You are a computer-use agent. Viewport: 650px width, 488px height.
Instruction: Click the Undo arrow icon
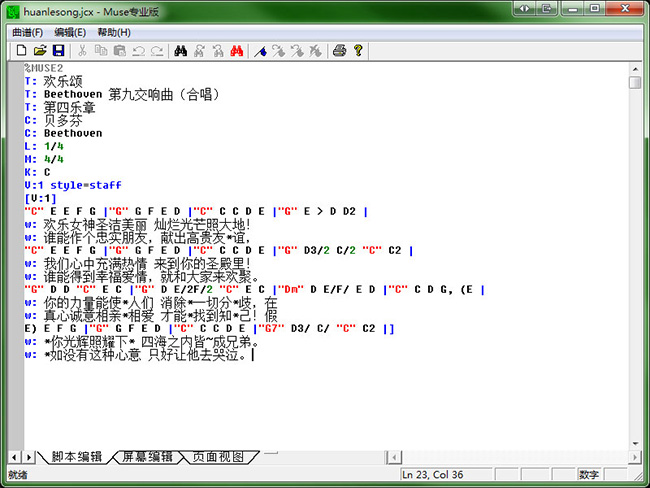point(138,51)
